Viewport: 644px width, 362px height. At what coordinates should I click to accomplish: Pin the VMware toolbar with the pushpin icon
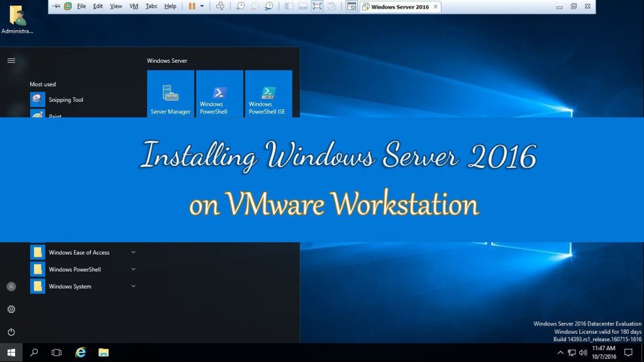pos(57,6)
